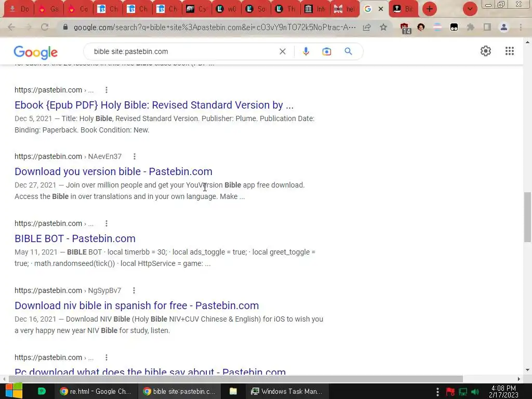
Task: Click the blue magnifier search button
Action: (x=348, y=51)
